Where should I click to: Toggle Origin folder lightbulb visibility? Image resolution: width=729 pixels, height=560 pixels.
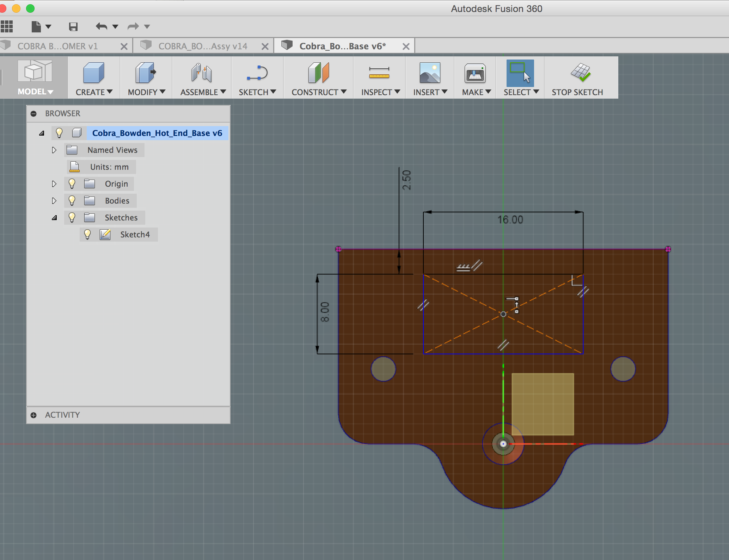tap(72, 183)
